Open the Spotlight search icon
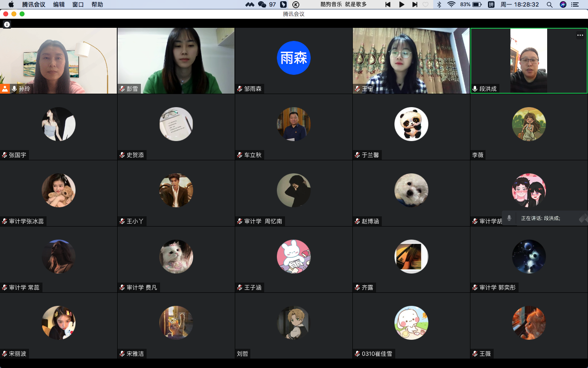The width and height of the screenshot is (588, 368). [550, 4]
